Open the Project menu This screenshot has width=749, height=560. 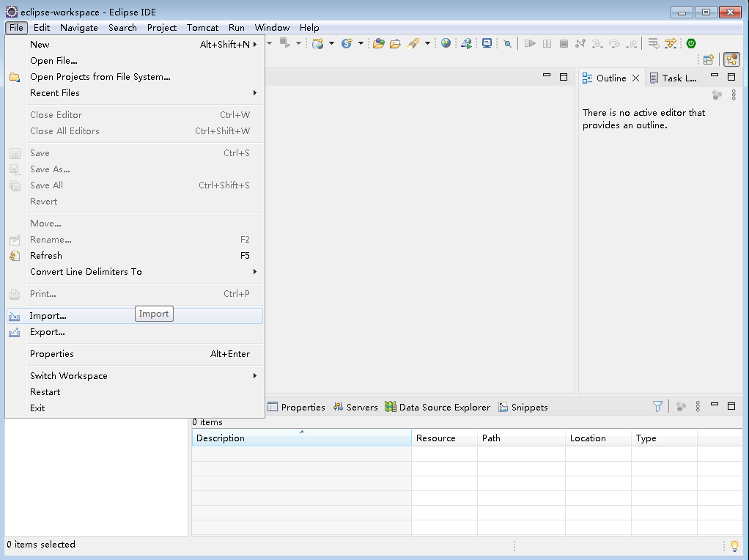162,28
